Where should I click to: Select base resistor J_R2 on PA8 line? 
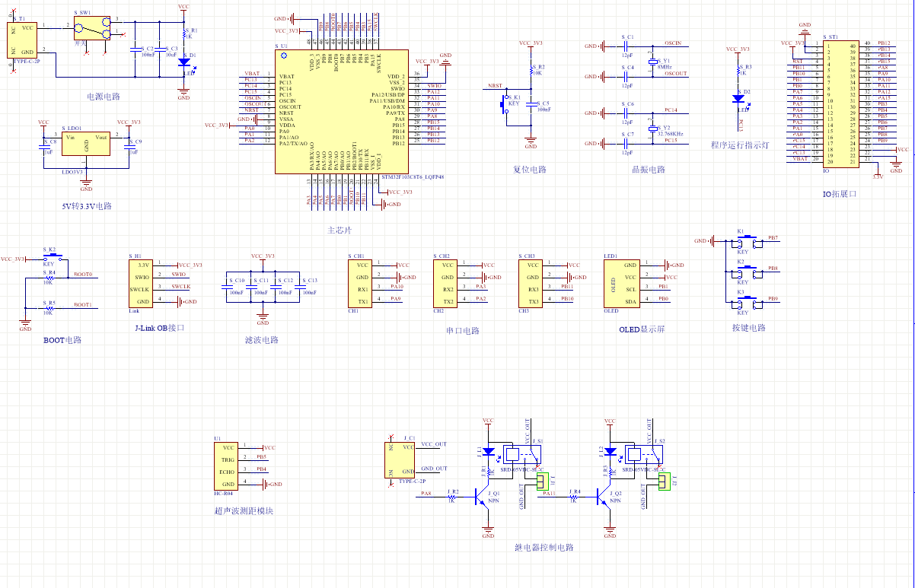452,497
